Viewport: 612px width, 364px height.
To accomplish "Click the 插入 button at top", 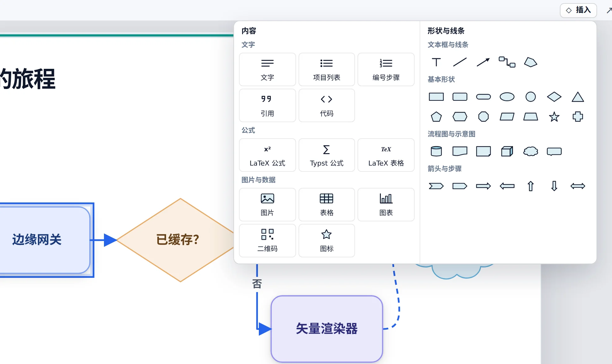I will [578, 10].
